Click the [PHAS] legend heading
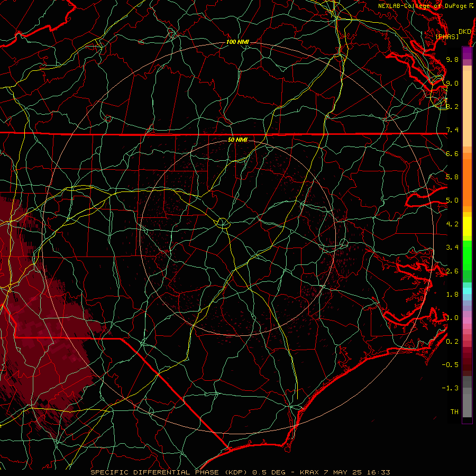 [447, 36]
